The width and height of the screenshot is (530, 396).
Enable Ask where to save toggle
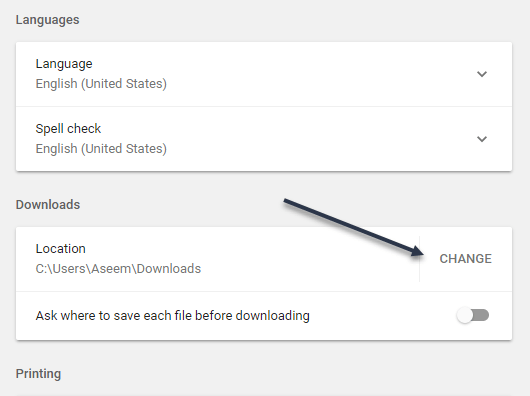[x=473, y=316]
